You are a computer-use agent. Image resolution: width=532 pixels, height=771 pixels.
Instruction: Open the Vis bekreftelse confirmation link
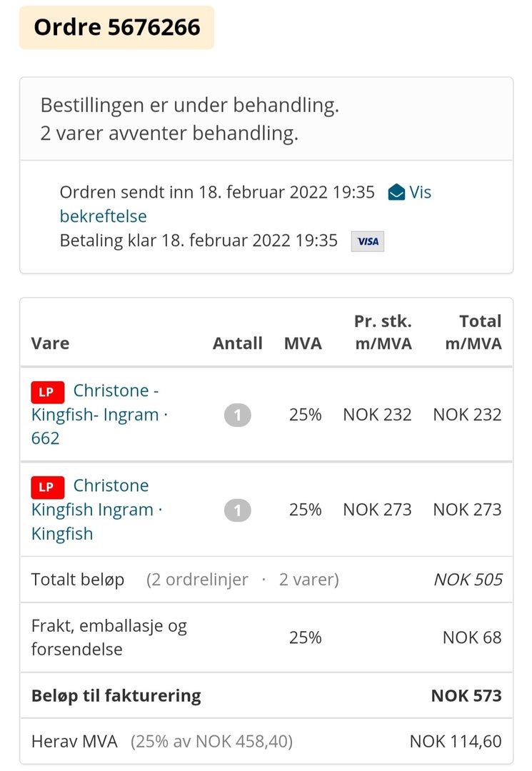click(246, 204)
